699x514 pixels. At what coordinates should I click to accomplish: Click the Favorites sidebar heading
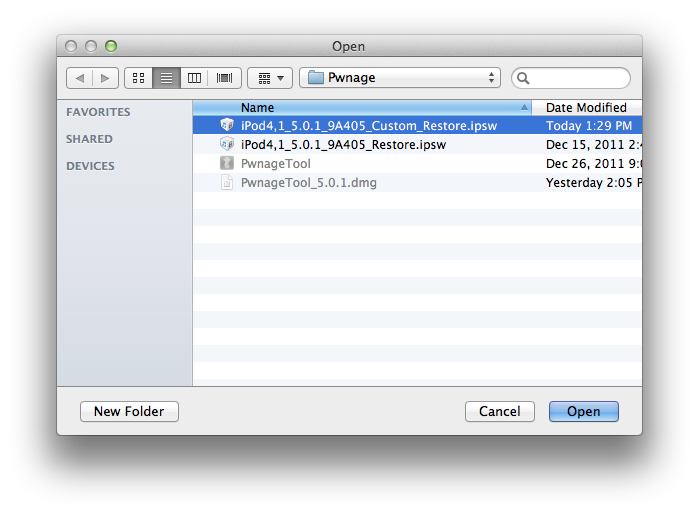pos(98,112)
